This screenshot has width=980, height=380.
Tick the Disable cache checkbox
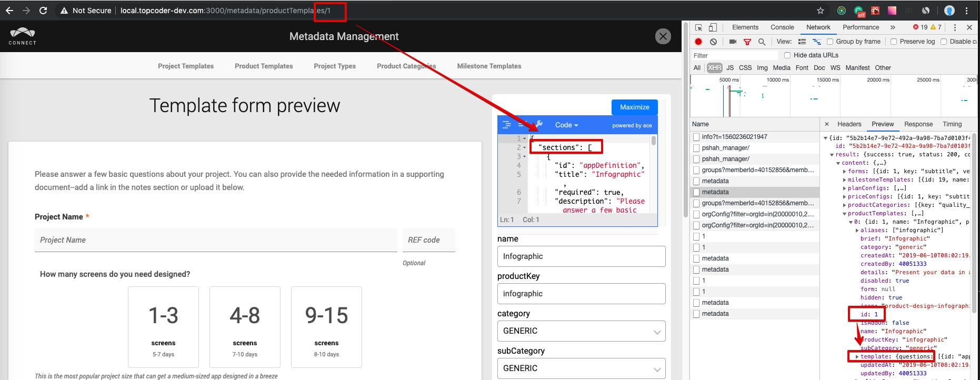[x=944, y=42]
